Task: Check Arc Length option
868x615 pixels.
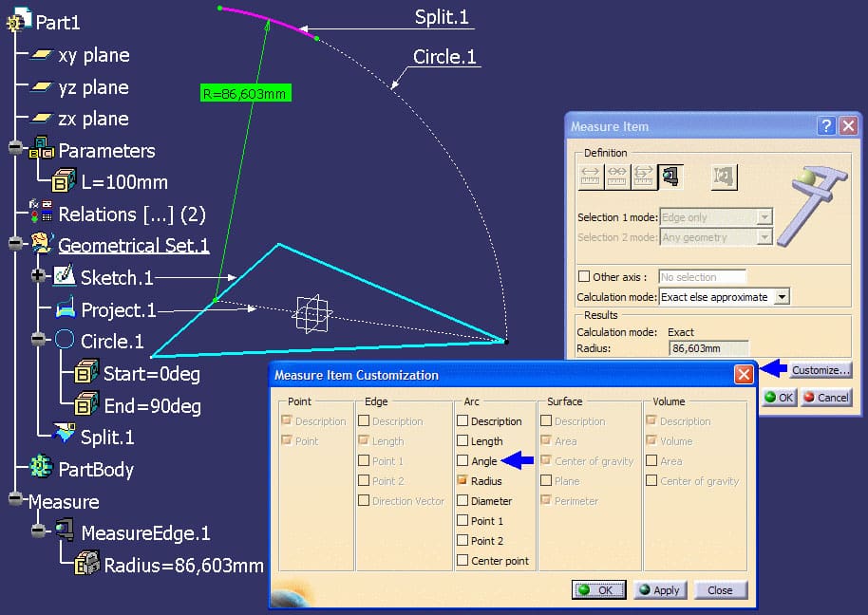Action: pyautogui.click(x=462, y=440)
